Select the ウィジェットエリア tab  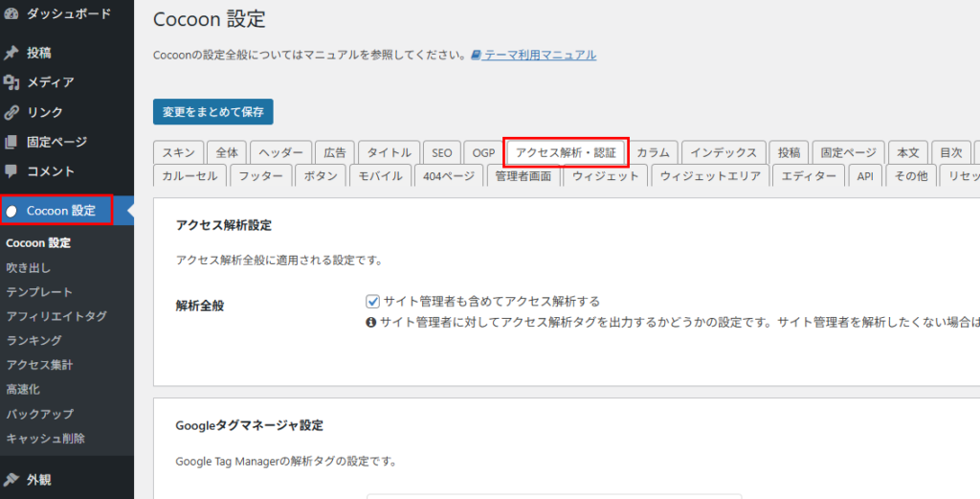click(x=709, y=176)
